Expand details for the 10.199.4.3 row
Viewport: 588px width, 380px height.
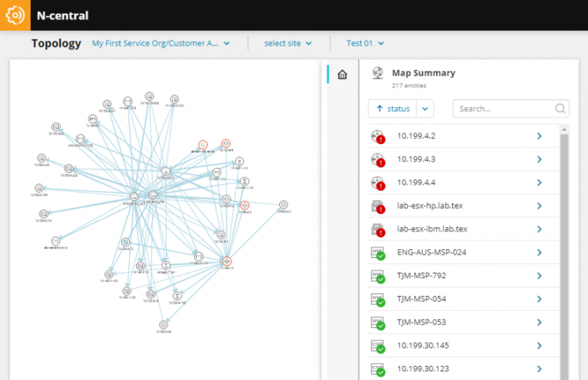[539, 159]
